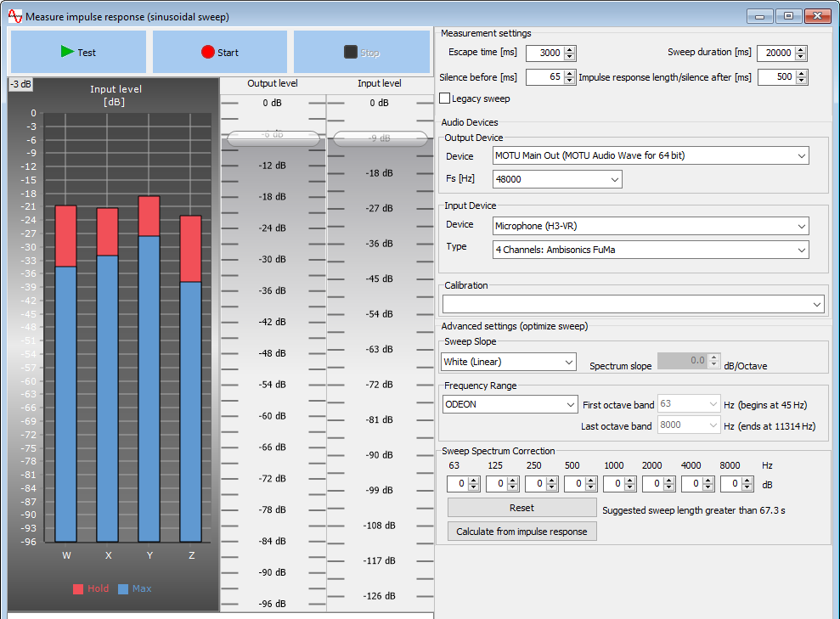
Task: Click the Spectrum slope value field
Action: 683,361
